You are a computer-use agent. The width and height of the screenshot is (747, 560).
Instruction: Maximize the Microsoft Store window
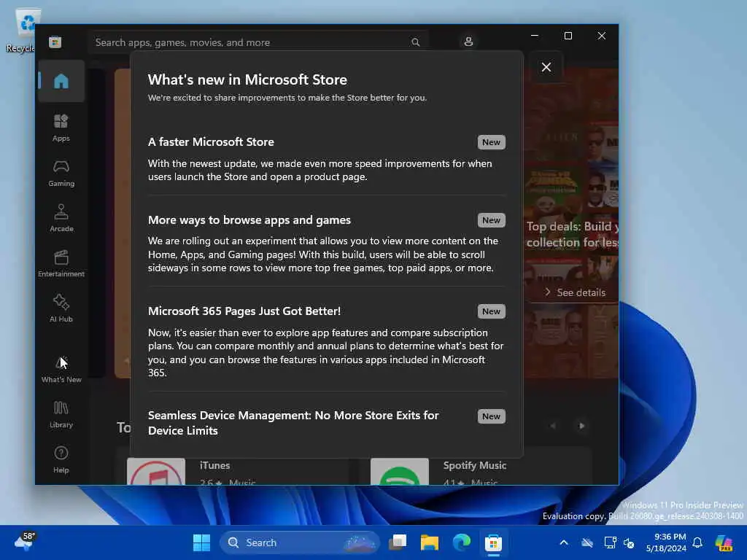(568, 36)
